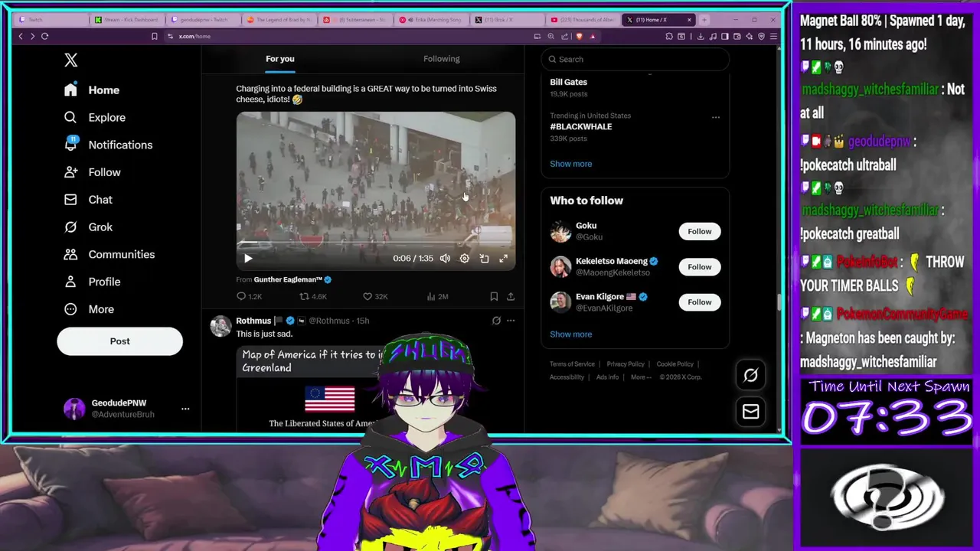This screenshot has width=980, height=551.
Task: Click Show more under trending topics
Action: click(571, 164)
